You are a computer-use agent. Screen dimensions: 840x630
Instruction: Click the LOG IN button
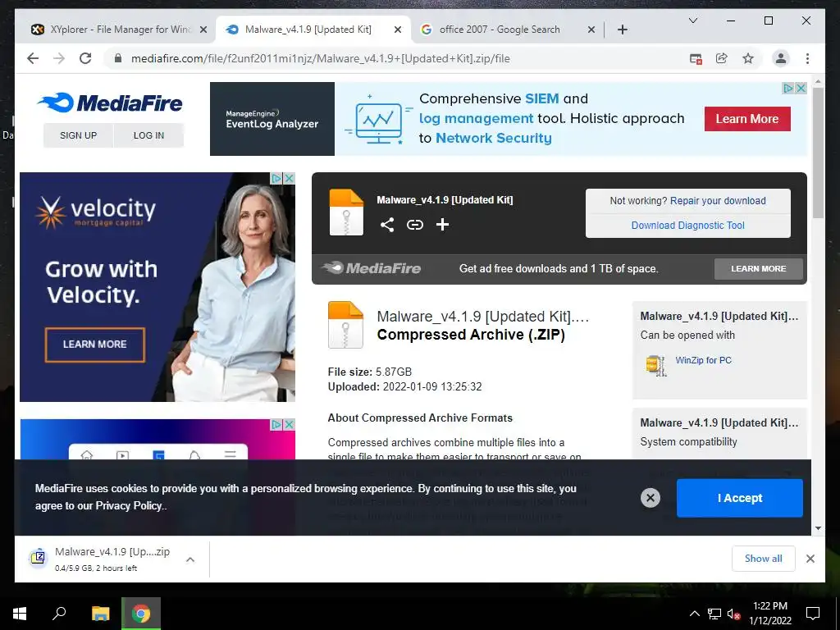click(x=149, y=135)
